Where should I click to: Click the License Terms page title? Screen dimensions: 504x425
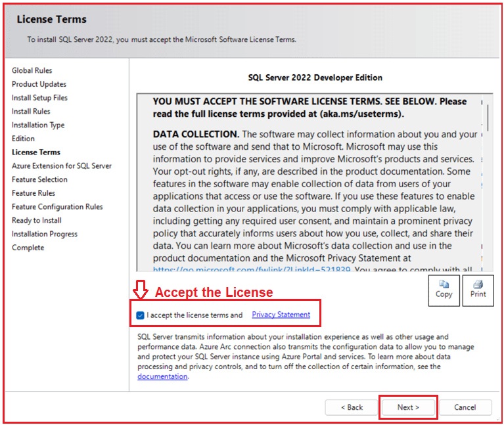pyautogui.click(x=52, y=19)
